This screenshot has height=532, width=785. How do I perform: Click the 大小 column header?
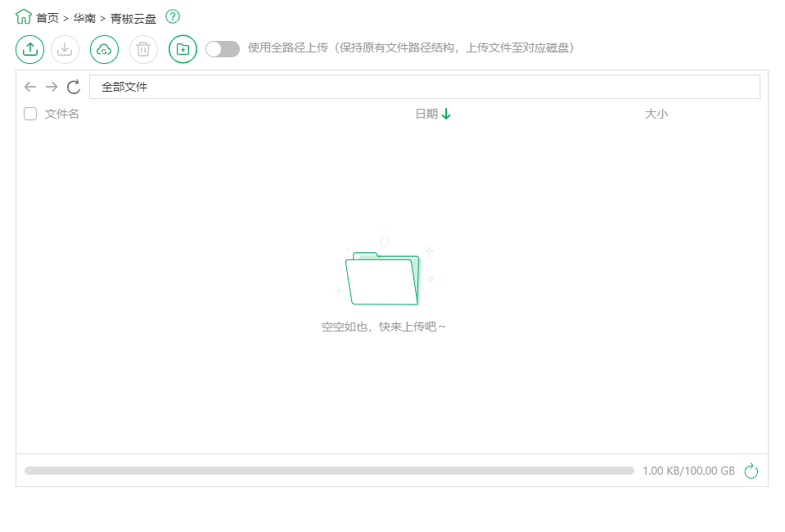[656, 114]
